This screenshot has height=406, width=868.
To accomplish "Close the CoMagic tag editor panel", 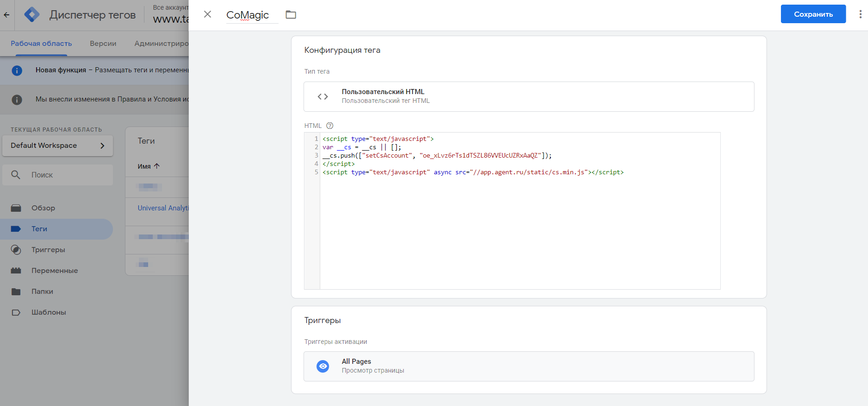I will tap(207, 14).
